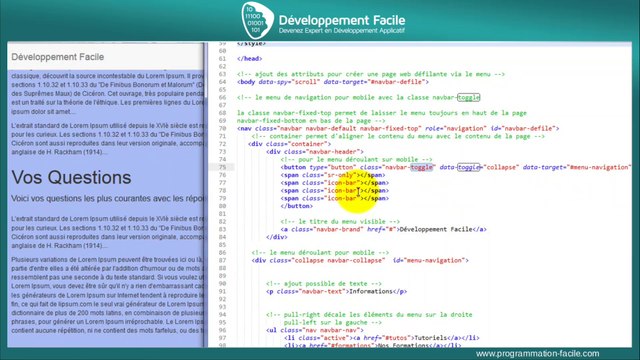Click the icon-bar span on line 77
Screen dimensions: 640x360
coord(335,182)
